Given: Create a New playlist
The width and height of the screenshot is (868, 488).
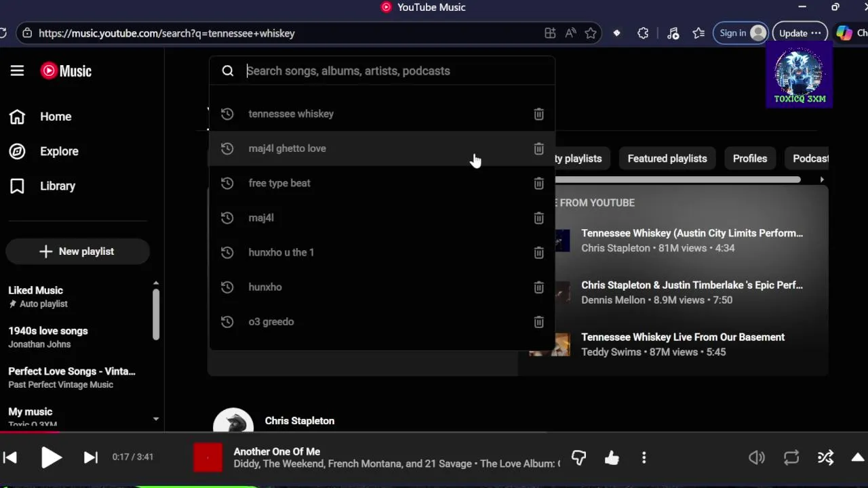Looking at the screenshot, I should (77, 251).
